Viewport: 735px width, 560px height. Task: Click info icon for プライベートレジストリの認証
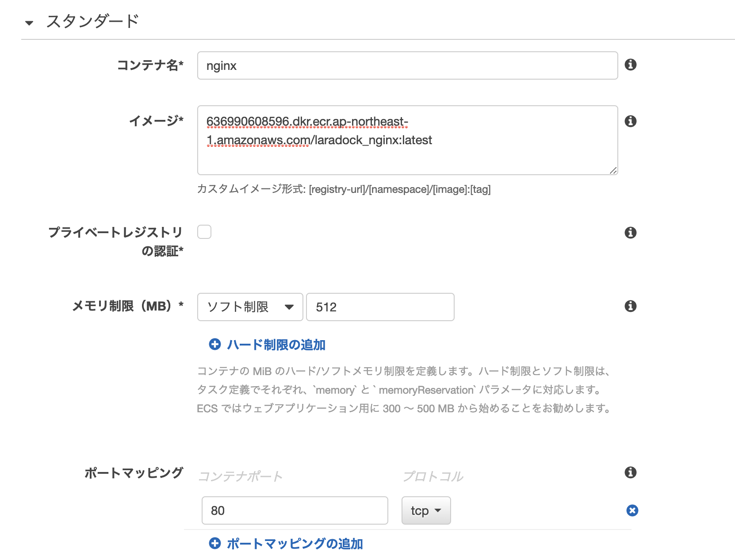(x=630, y=233)
